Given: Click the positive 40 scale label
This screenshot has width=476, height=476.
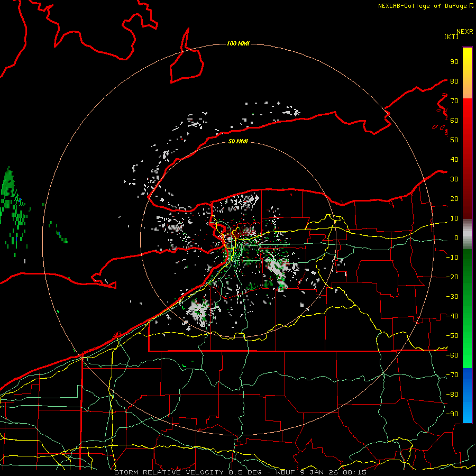Looking at the screenshot, I should 454,160.
